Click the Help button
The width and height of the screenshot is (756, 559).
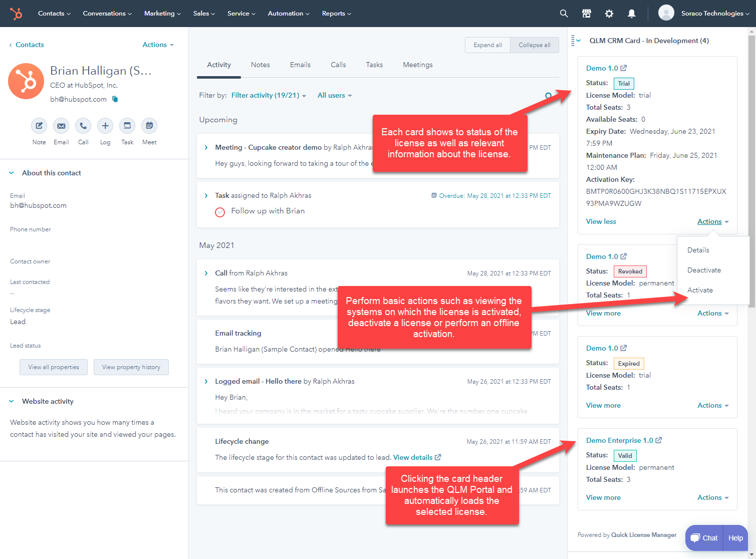(735, 538)
